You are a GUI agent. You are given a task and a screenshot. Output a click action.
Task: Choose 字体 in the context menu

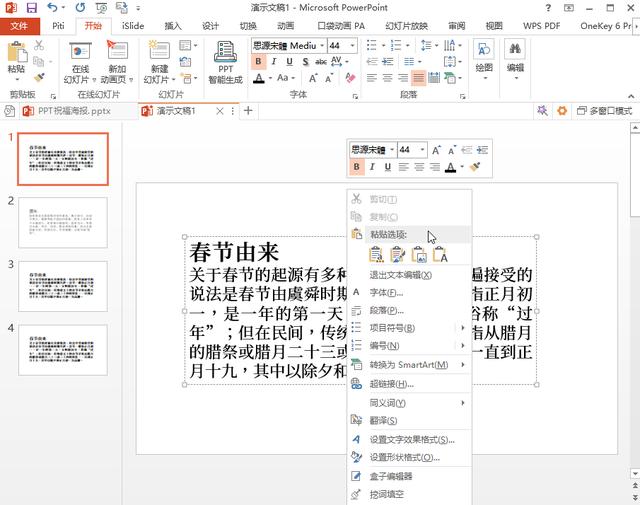(x=409, y=292)
